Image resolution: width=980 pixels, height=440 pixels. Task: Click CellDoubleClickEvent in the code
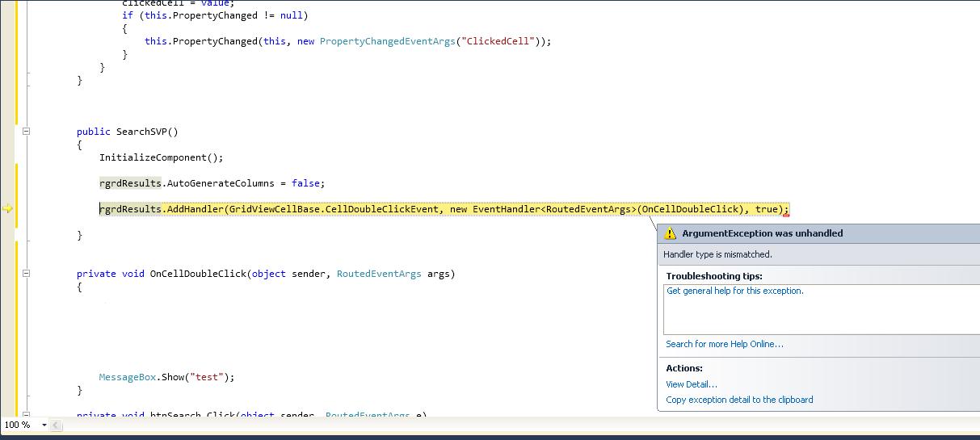[x=382, y=209]
